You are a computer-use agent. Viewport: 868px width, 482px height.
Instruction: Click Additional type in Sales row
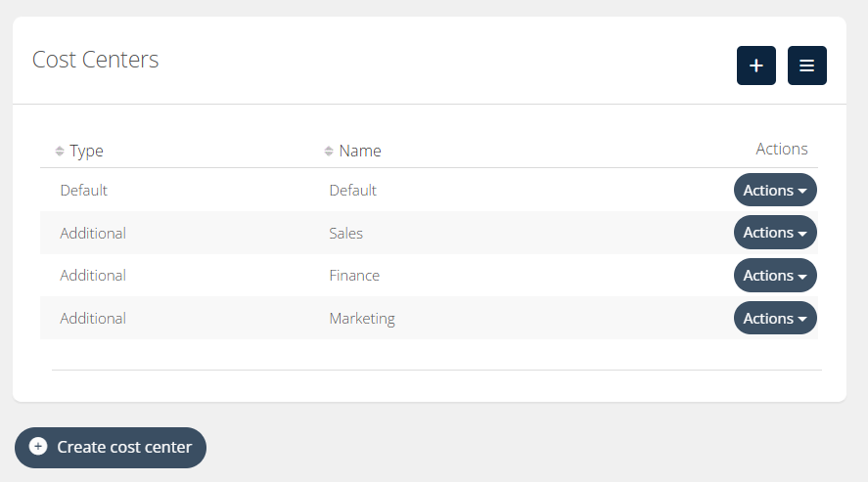(93, 233)
